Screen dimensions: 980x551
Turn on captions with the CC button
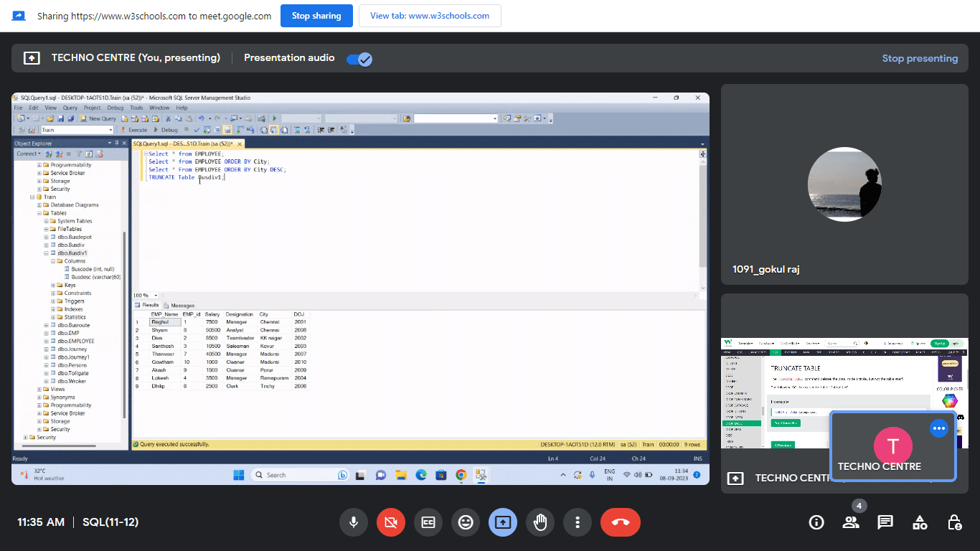[428, 522]
